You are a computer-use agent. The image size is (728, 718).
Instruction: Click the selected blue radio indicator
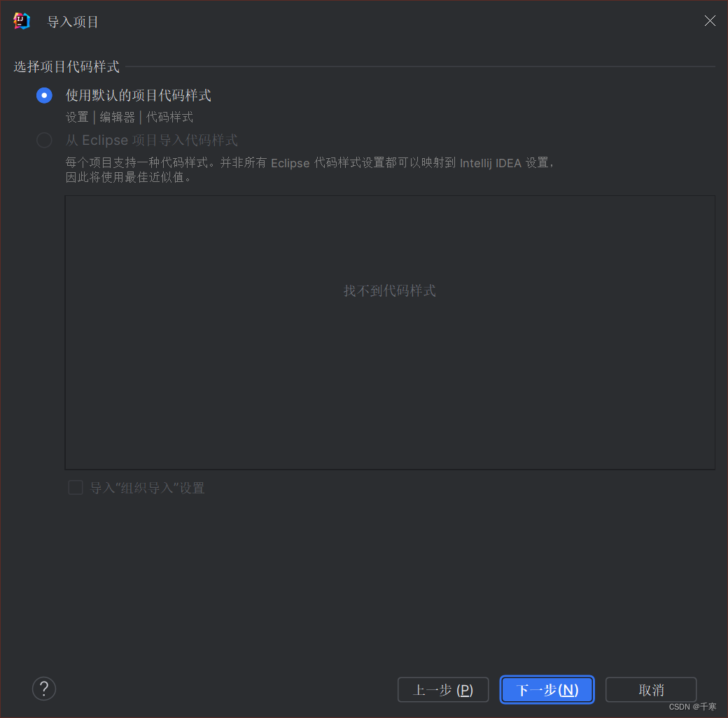click(x=44, y=95)
